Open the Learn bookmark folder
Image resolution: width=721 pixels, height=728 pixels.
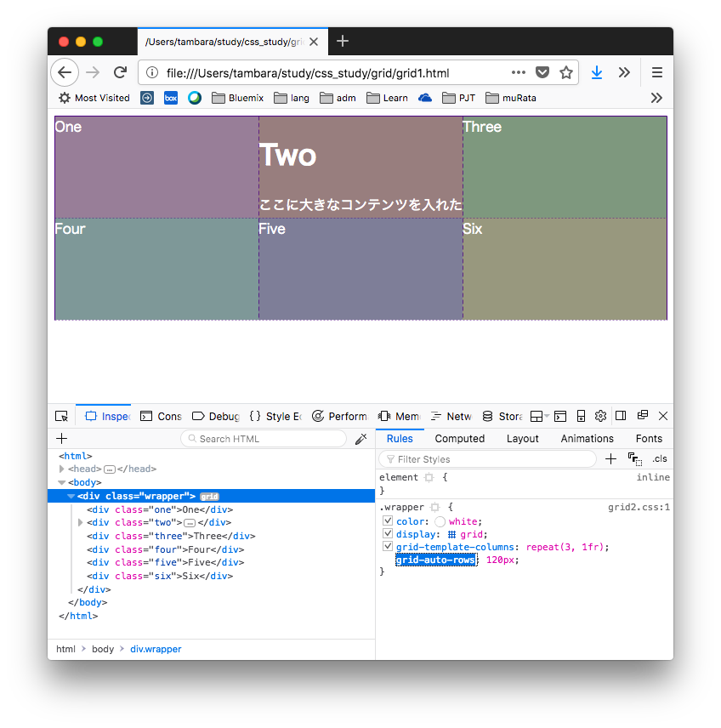(x=387, y=98)
